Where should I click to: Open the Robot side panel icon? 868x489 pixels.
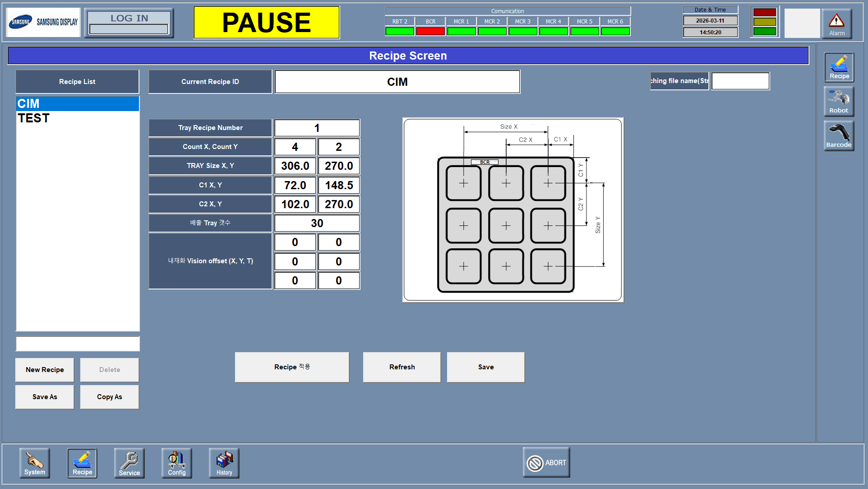[x=839, y=102]
